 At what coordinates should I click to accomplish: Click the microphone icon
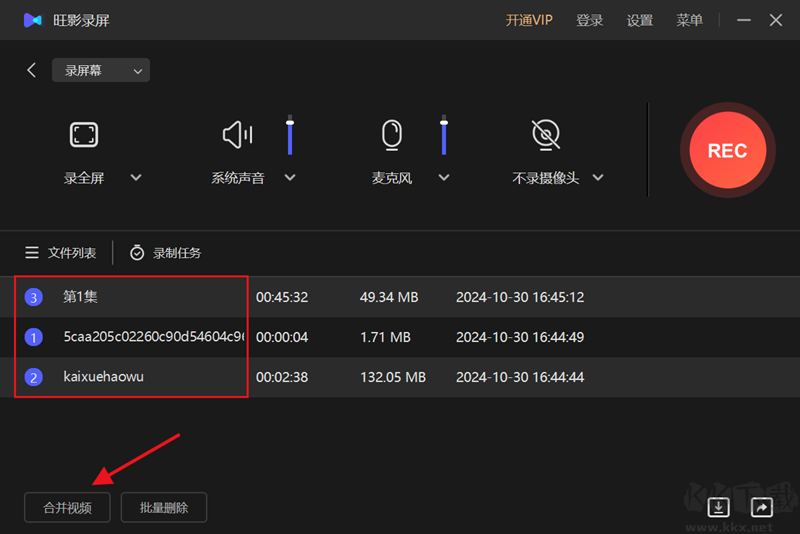393,134
